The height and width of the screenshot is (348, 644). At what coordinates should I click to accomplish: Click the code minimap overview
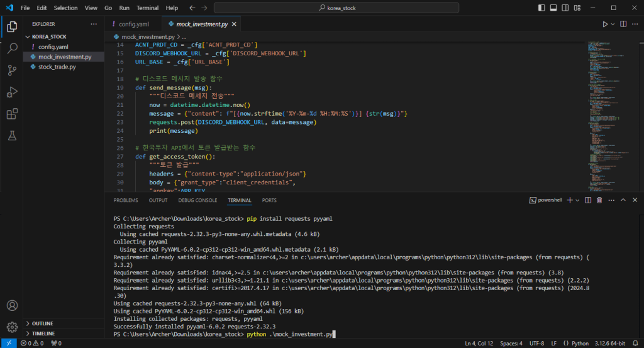pyautogui.click(x=610, y=115)
